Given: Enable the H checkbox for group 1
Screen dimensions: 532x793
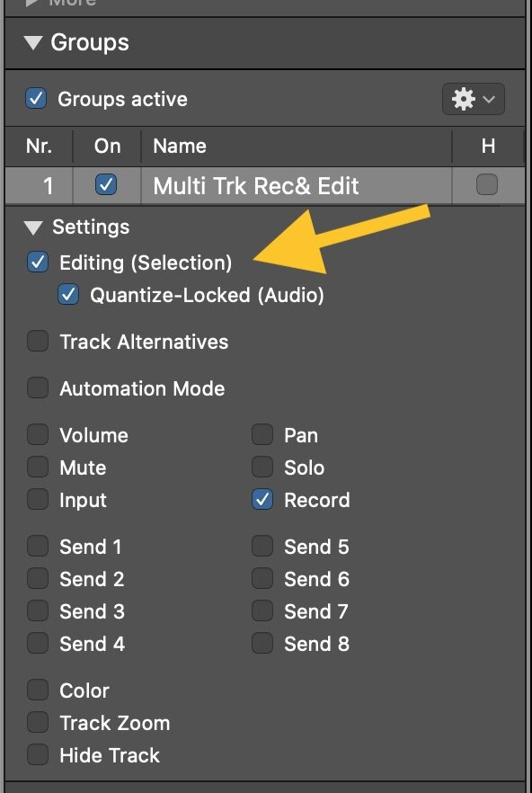Looking at the screenshot, I should pos(487,184).
